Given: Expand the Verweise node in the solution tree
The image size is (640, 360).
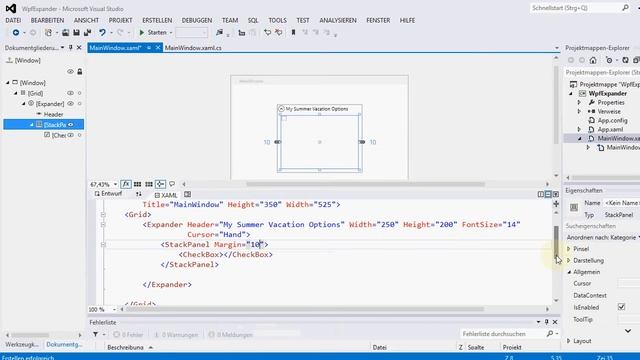Looking at the screenshot, I should 579,111.
